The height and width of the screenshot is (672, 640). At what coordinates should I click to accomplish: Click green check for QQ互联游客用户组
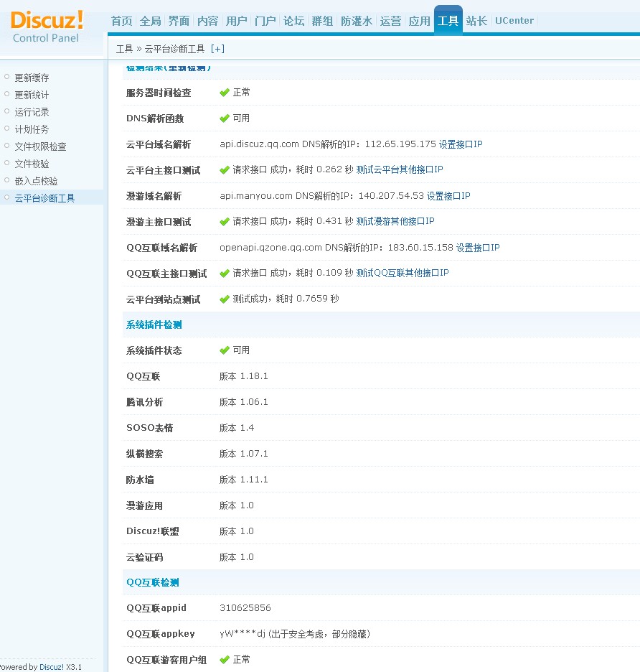coord(225,660)
